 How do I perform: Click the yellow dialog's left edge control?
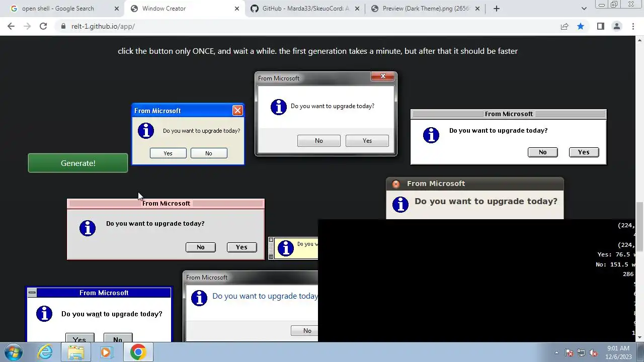271,248
